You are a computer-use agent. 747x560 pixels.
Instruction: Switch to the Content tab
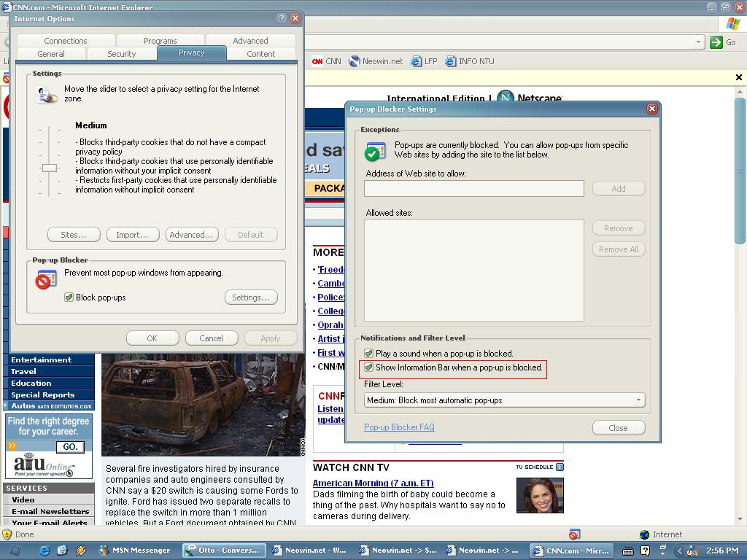tap(261, 54)
